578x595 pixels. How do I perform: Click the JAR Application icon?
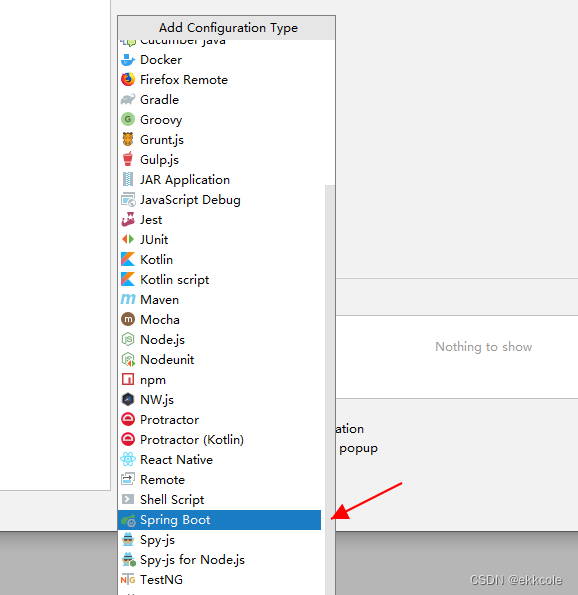(x=128, y=179)
